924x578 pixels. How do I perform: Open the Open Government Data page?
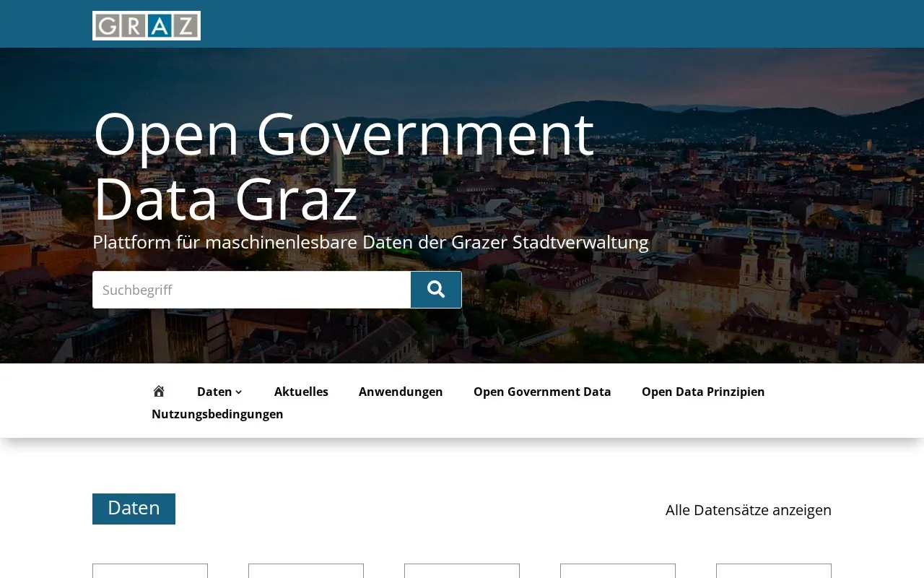tap(542, 392)
